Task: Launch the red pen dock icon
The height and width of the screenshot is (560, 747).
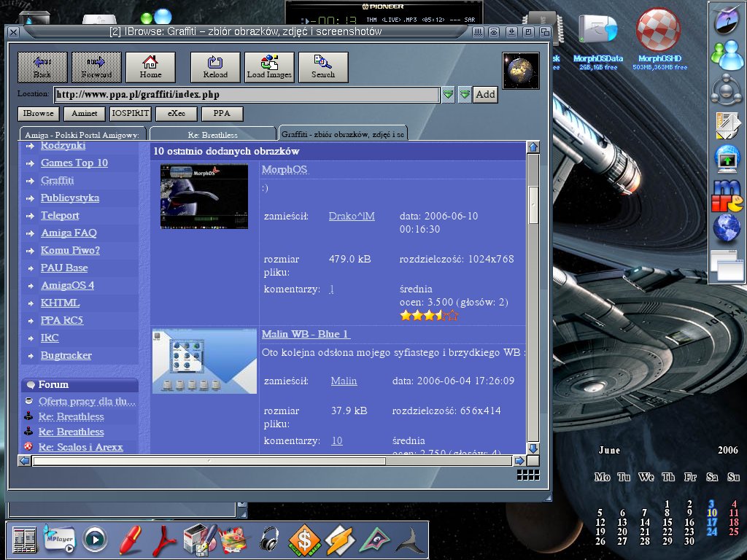Action: point(129,540)
